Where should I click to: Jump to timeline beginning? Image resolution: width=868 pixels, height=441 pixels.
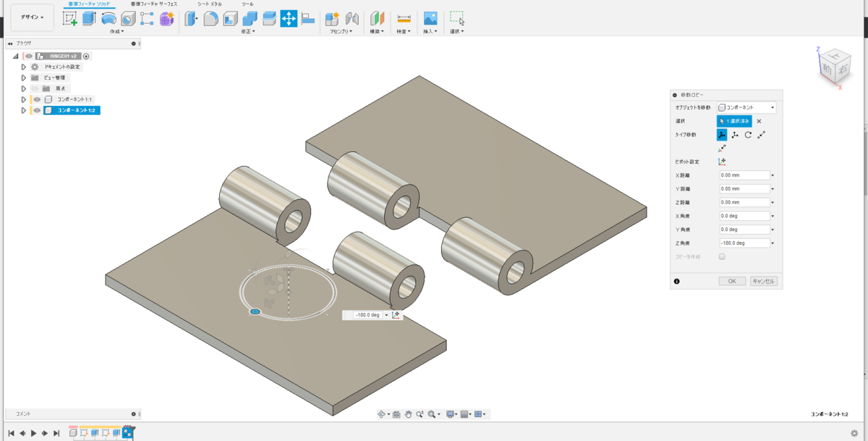coord(11,432)
